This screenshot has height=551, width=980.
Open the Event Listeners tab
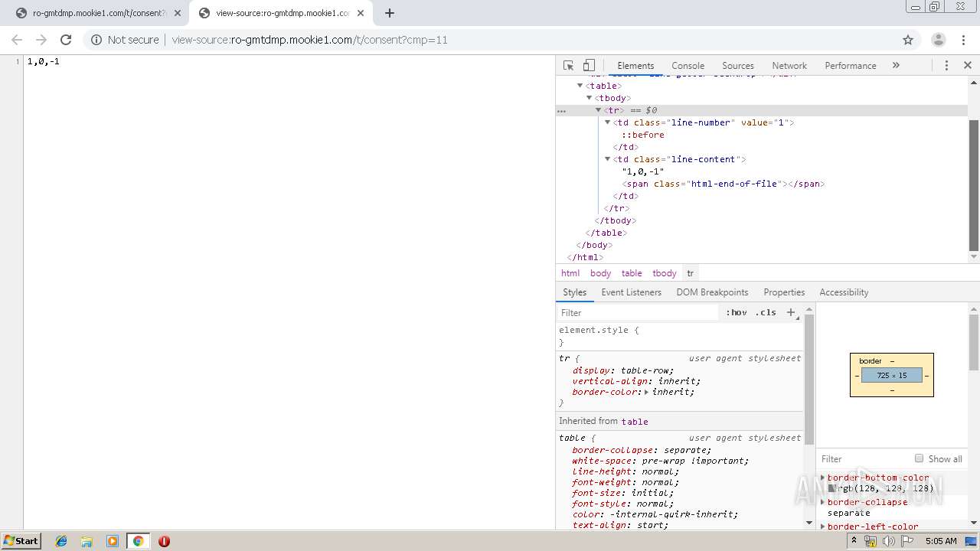[x=631, y=292]
